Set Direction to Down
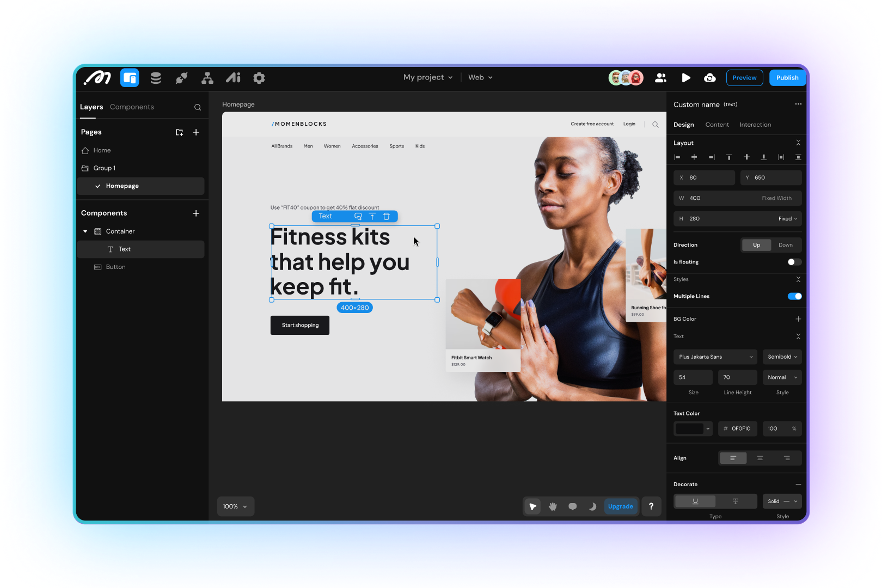The height and width of the screenshot is (588, 882). click(785, 245)
